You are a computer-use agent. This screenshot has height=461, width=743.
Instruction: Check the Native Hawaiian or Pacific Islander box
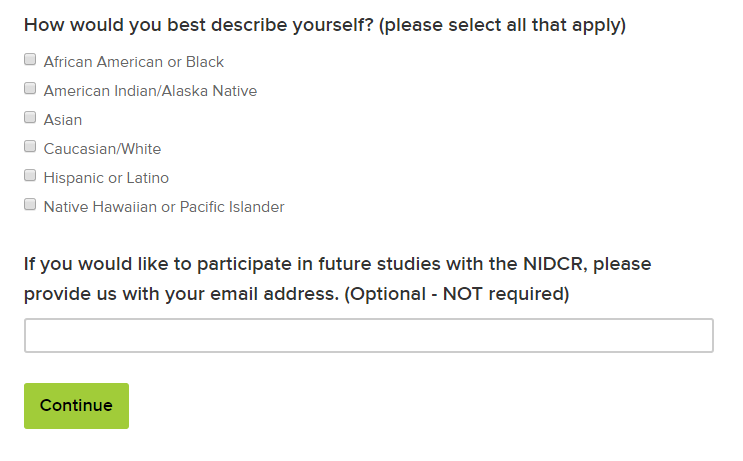click(x=30, y=205)
